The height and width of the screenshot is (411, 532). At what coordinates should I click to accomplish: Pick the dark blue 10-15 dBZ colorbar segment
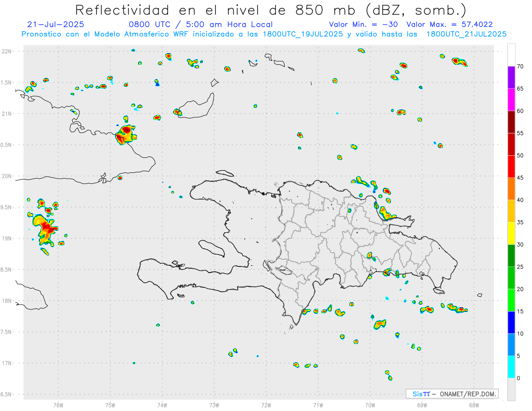click(511, 322)
